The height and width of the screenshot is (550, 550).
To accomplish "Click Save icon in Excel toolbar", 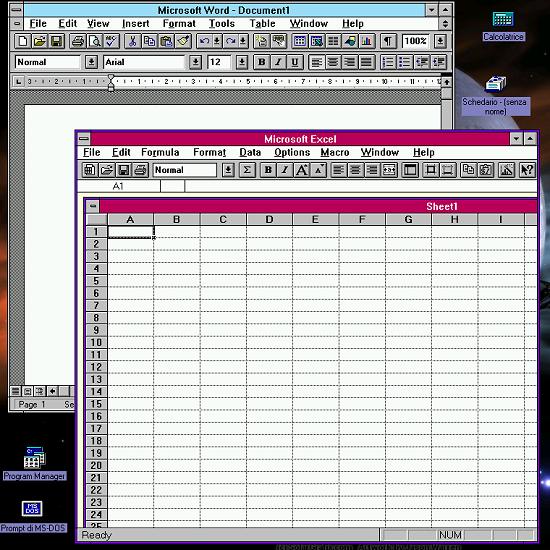I will pos(123,170).
